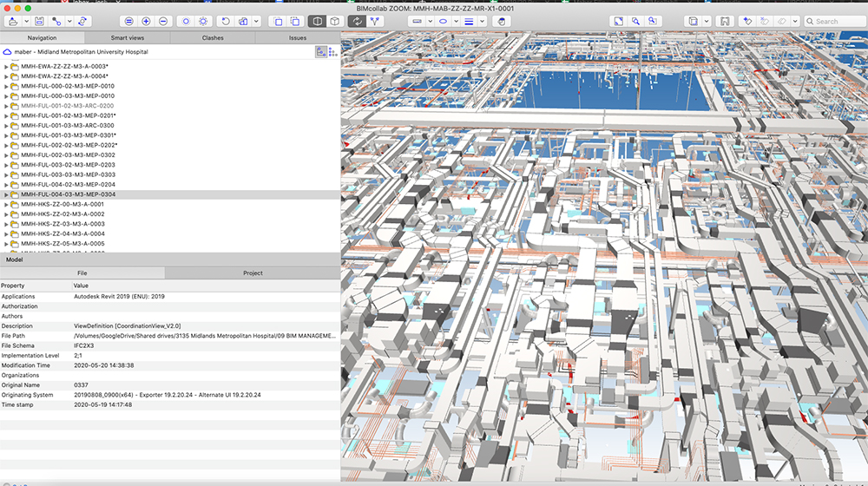The width and height of the screenshot is (868, 486).
Task: Open the line weight dropdown arrow
Action: click(x=482, y=21)
